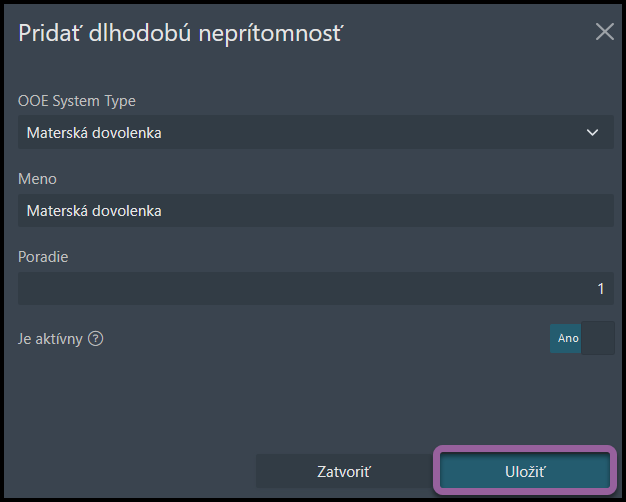Click the Ano label on the switch

(568, 338)
